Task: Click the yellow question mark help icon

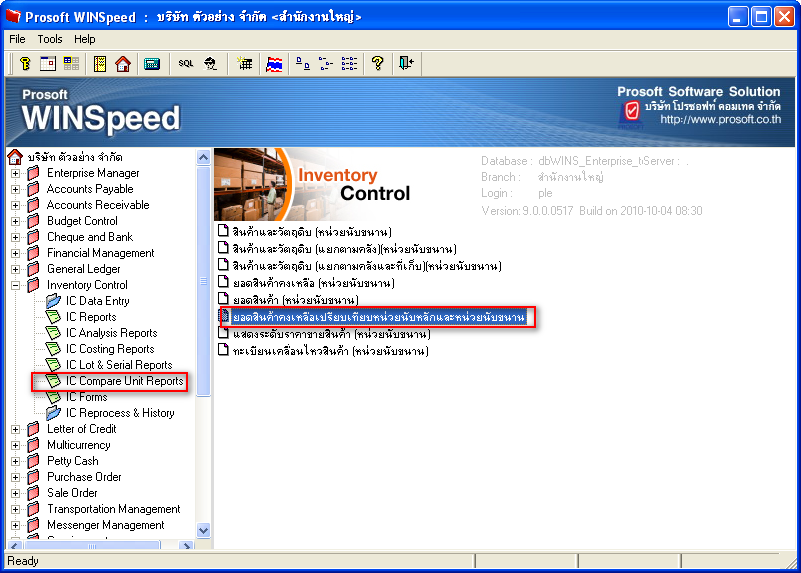Action: pyautogui.click(x=378, y=64)
